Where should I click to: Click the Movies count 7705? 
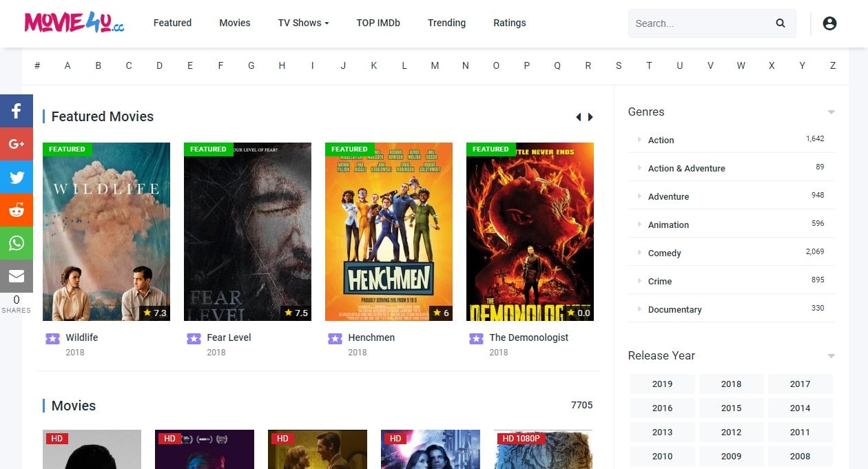point(582,405)
